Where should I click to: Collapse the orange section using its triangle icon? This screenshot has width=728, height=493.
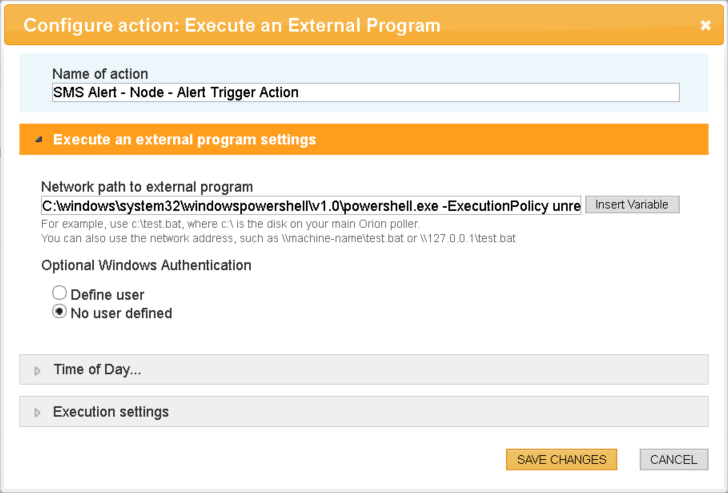click(x=38, y=140)
